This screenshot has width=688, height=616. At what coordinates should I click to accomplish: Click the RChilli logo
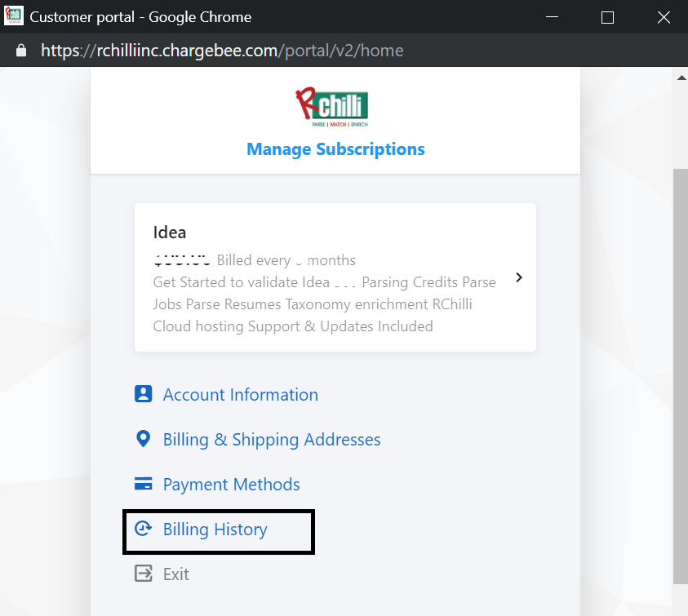(x=332, y=107)
